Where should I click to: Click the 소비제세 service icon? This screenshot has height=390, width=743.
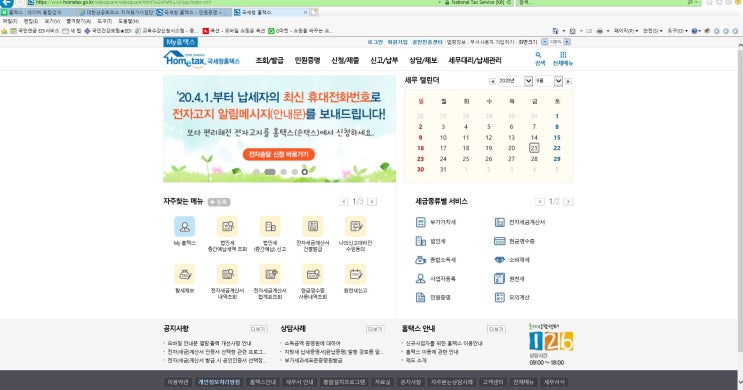[499, 260]
